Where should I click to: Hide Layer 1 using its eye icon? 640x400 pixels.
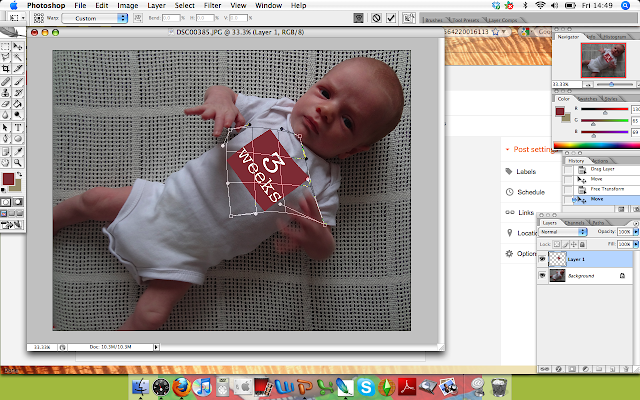pos(542,259)
